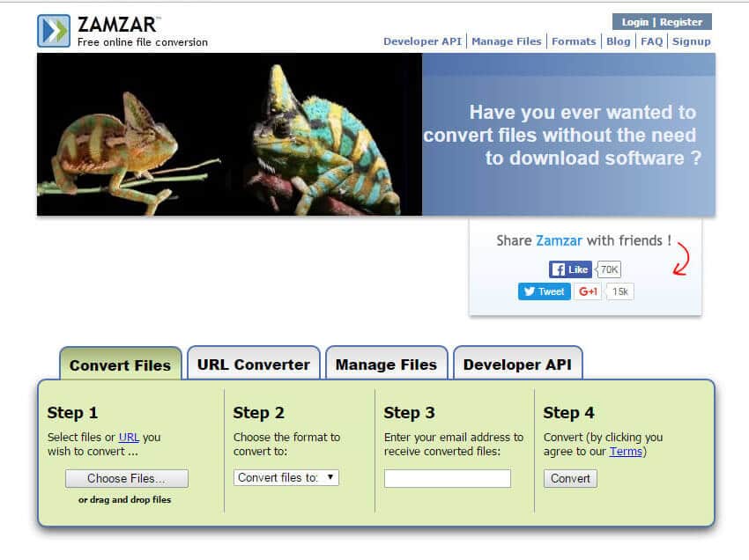Screen dimensions: 749x560
Task: Select the Convert Files tab
Action: (120, 365)
